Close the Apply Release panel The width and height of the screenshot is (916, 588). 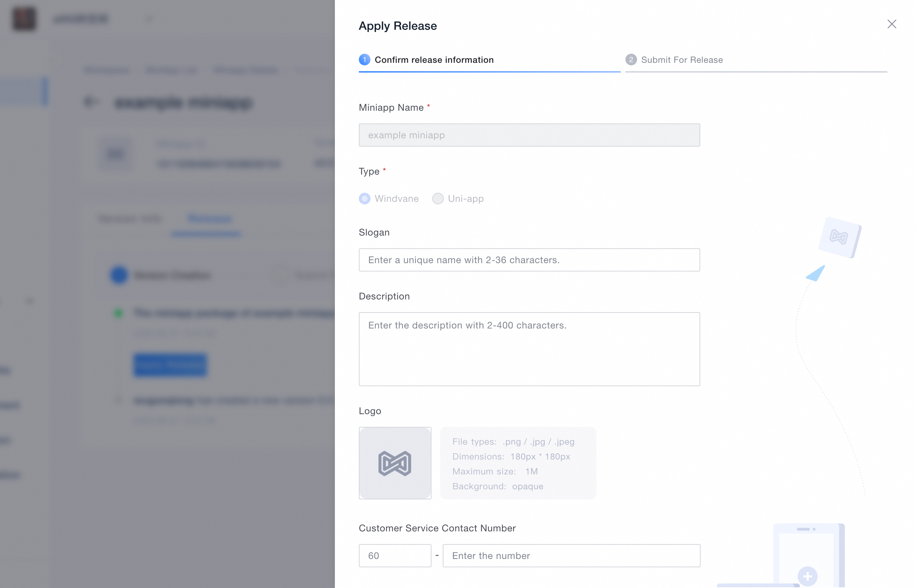coord(891,24)
